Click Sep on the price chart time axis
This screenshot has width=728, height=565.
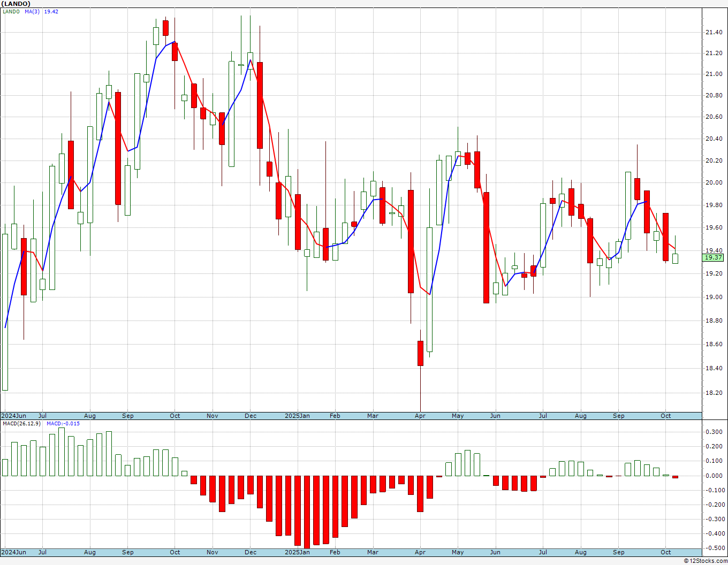pos(128,416)
